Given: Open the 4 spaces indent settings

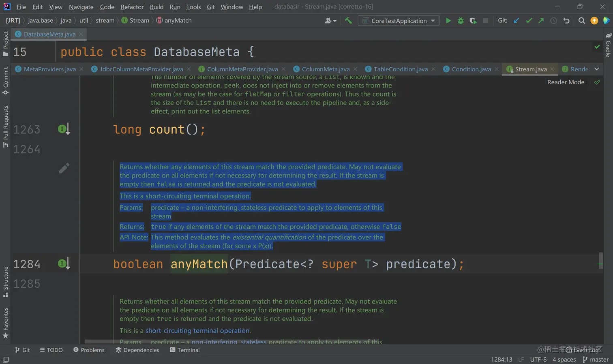Looking at the screenshot, I should point(564,360).
